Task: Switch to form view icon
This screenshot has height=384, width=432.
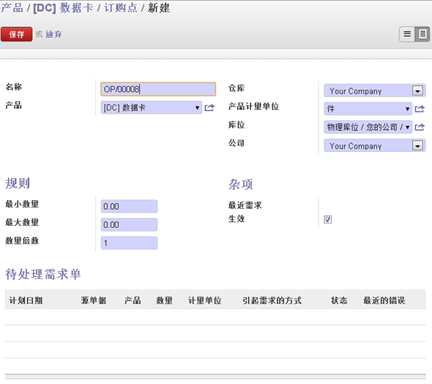Action: tap(422, 34)
